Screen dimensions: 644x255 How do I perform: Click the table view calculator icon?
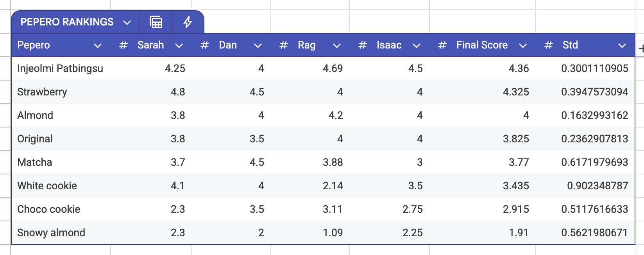click(x=156, y=22)
